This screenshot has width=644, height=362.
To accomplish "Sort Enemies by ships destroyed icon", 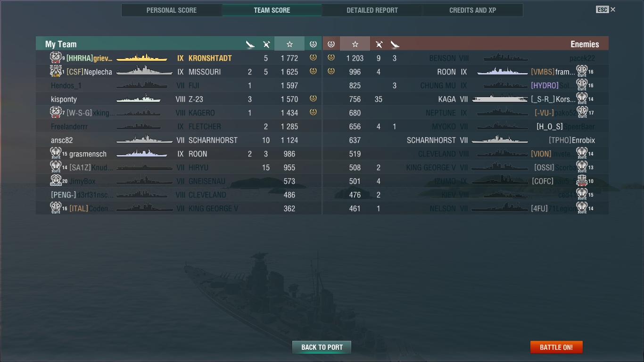I will click(395, 44).
